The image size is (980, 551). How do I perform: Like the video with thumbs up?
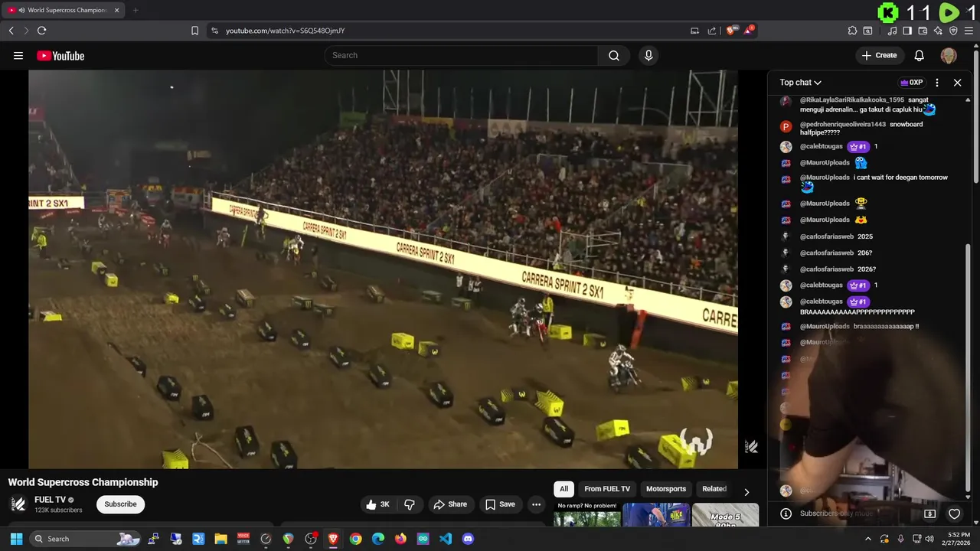[378, 504]
